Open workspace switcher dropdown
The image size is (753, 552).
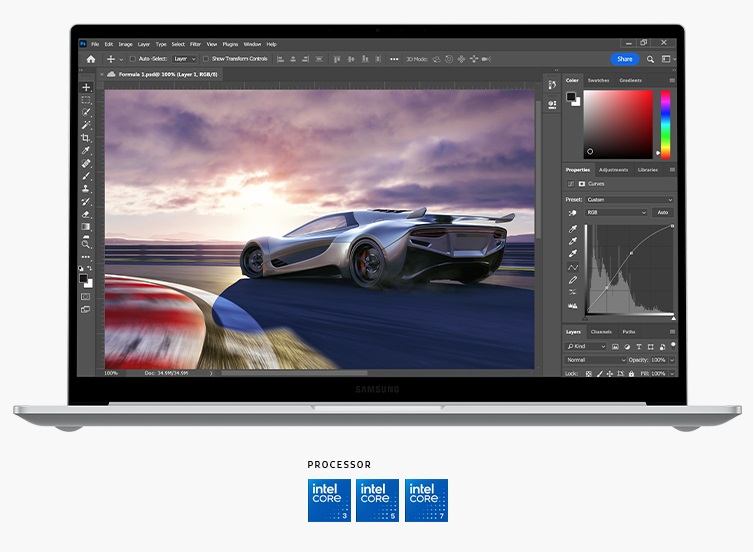668,59
